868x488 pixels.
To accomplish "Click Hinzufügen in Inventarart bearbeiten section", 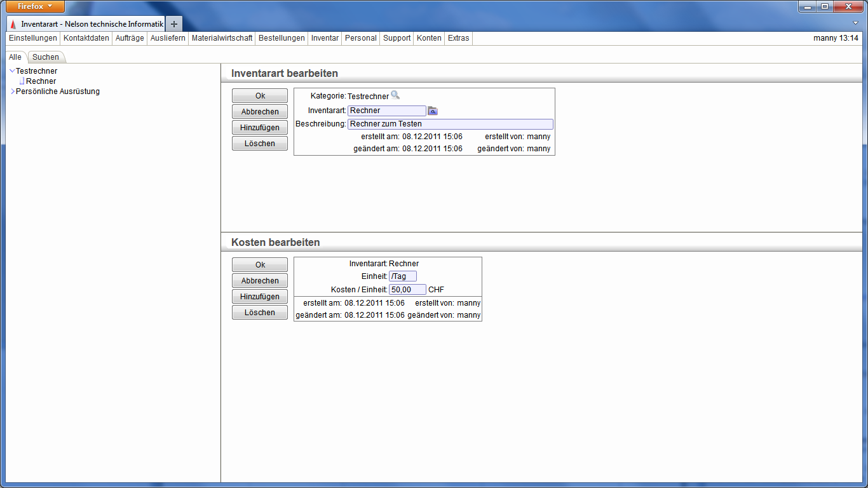I will pos(259,128).
